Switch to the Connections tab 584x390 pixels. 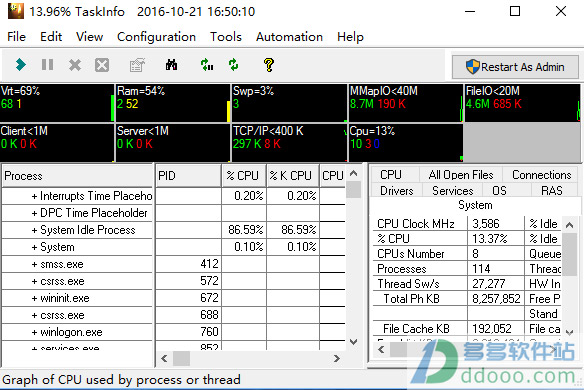542,175
